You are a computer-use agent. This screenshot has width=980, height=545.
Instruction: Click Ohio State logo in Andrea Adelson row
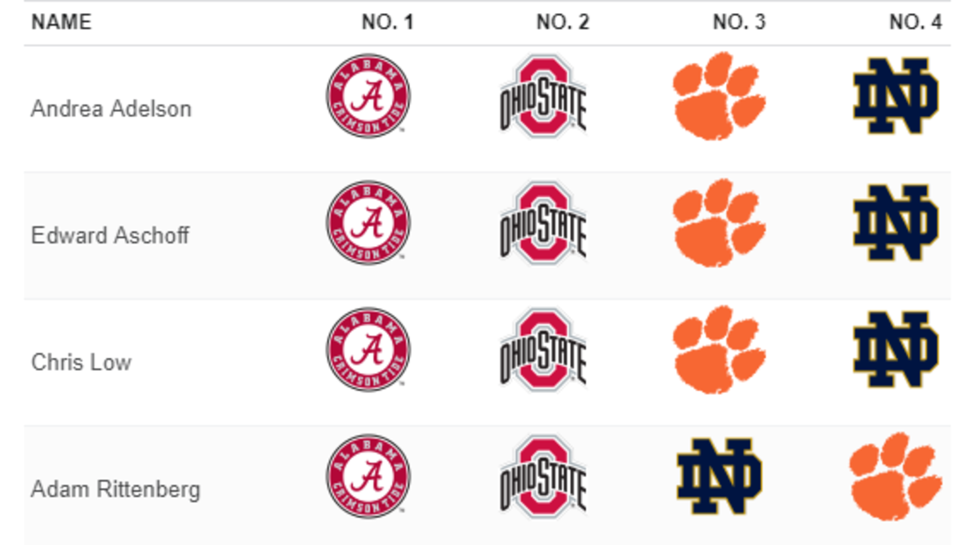[x=543, y=96]
